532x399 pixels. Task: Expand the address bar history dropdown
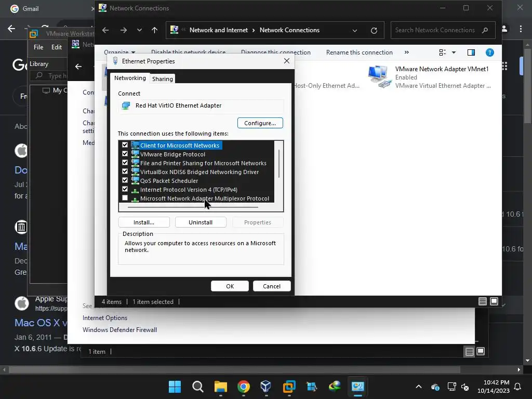354,30
